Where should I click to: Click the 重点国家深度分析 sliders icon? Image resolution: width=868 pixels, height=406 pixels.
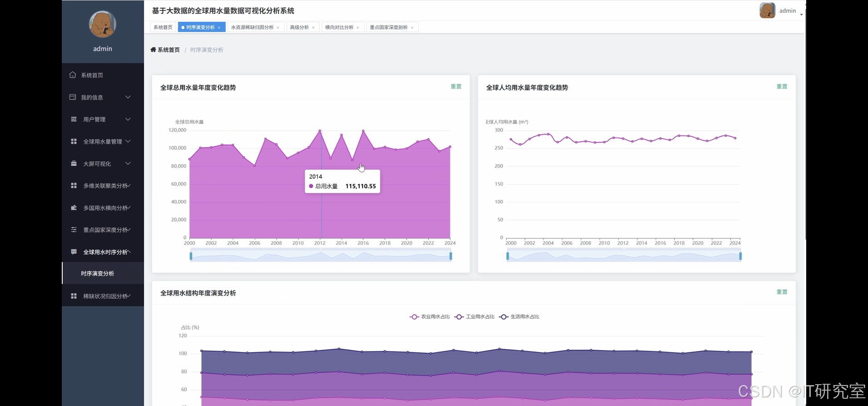[74, 230]
